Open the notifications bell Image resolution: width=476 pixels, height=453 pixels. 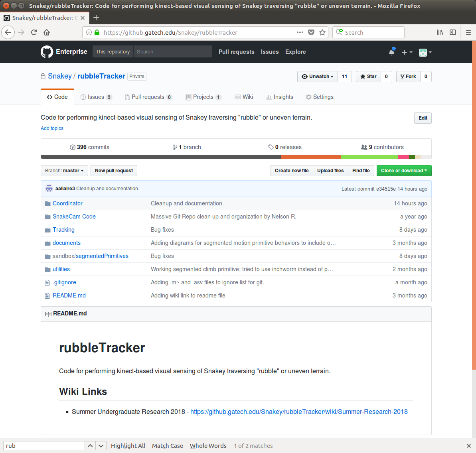coord(391,52)
